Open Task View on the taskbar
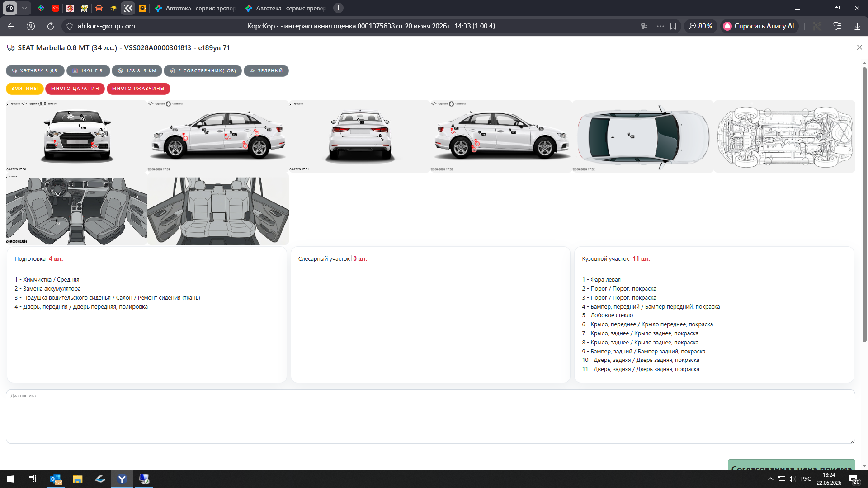Image resolution: width=868 pixels, height=488 pixels. coord(33,479)
